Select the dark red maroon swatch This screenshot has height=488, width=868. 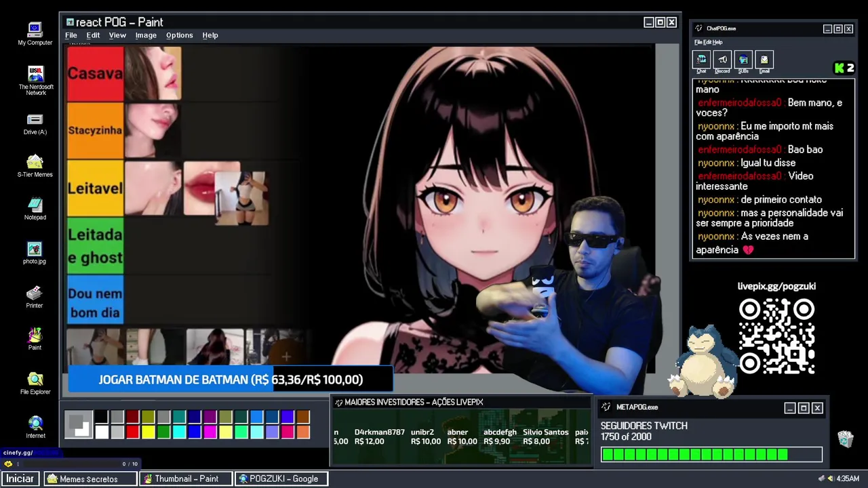(132, 418)
